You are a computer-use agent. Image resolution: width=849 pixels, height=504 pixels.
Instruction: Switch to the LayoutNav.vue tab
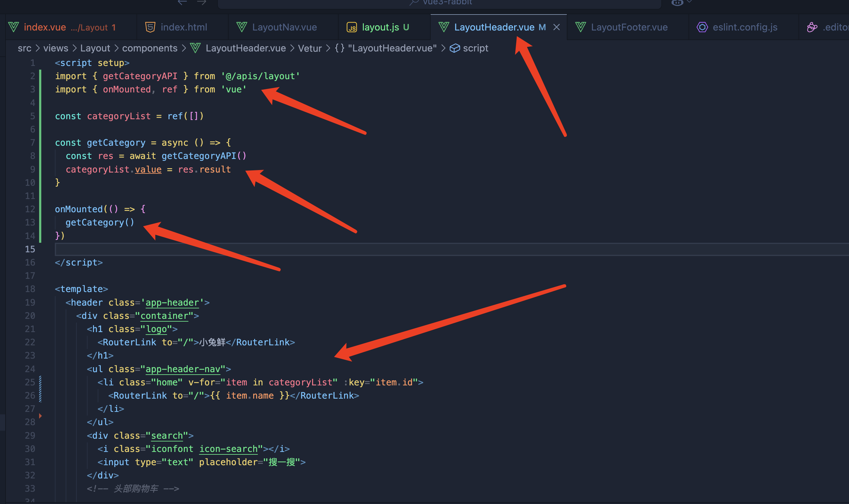pos(284,27)
